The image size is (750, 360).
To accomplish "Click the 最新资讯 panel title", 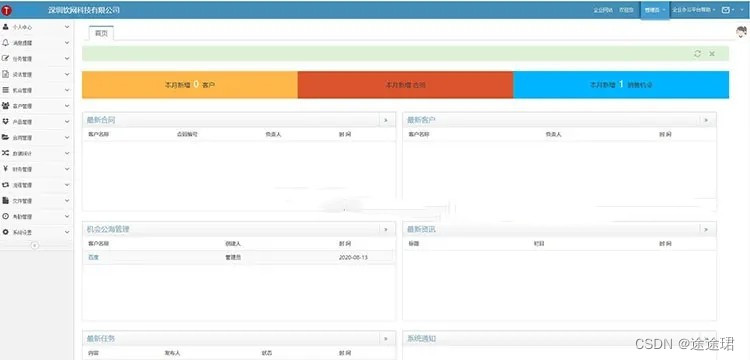I will [421, 229].
